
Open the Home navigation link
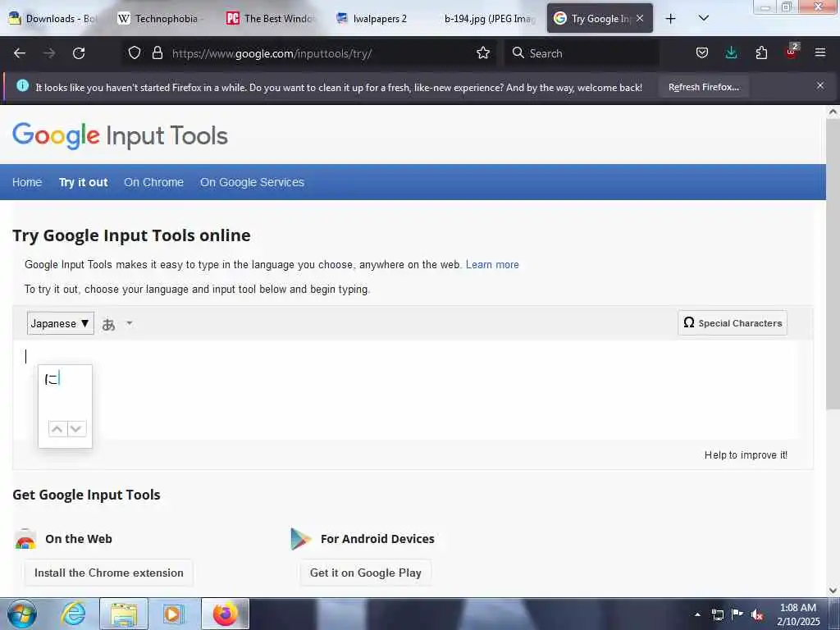27,182
